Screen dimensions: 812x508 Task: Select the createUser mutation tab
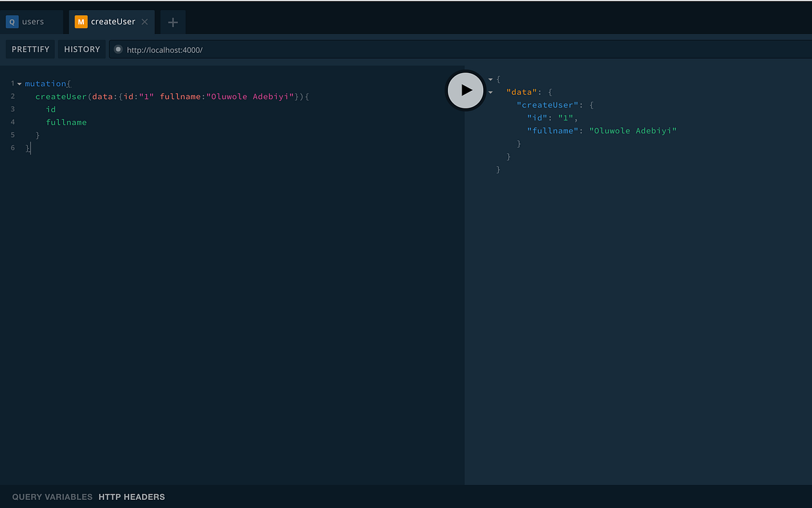click(x=112, y=22)
